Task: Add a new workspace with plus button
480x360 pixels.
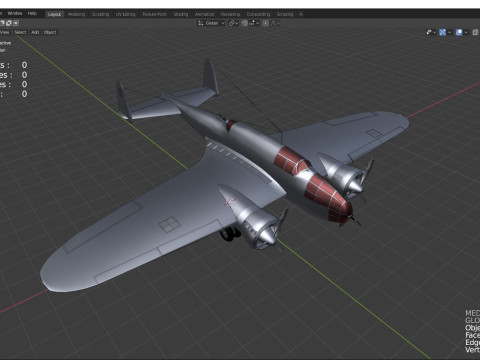Action: coord(301,14)
